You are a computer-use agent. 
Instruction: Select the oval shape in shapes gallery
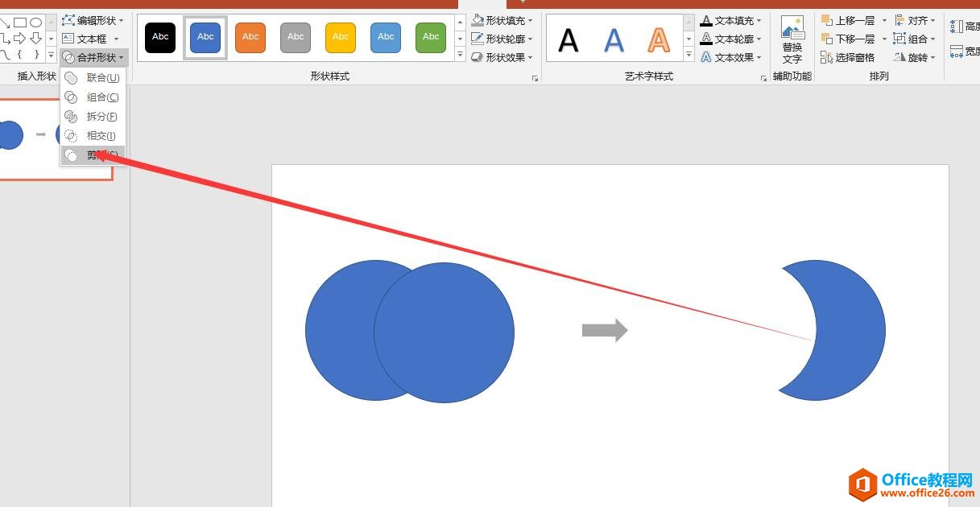click(35, 23)
